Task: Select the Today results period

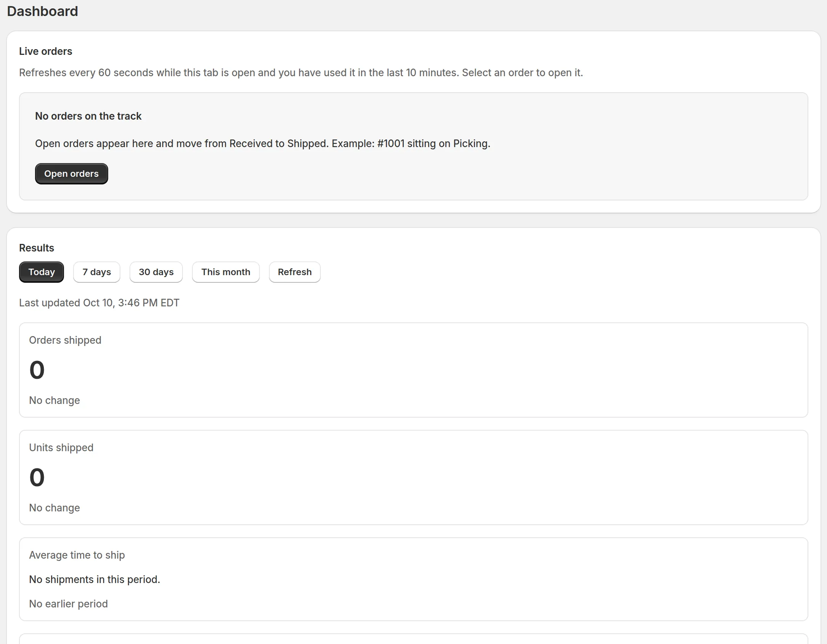Action: click(x=42, y=272)
